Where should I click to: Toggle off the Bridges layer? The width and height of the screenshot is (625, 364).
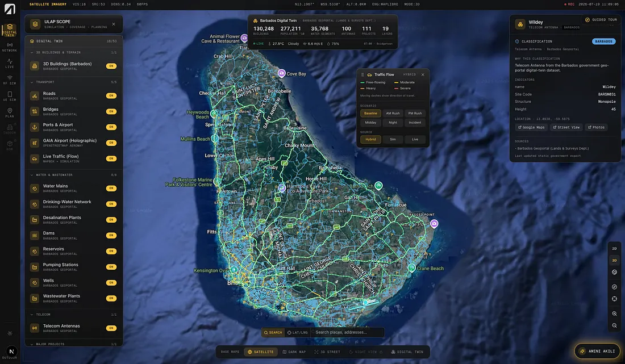(x=111, y=111)
